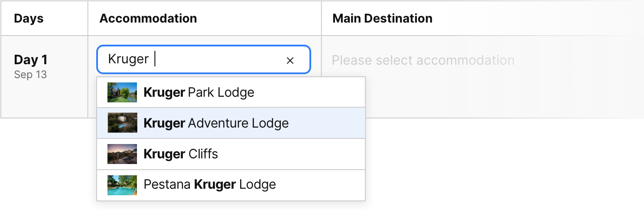Click the Days column header

pyautogui.click(x=29, y=18)
